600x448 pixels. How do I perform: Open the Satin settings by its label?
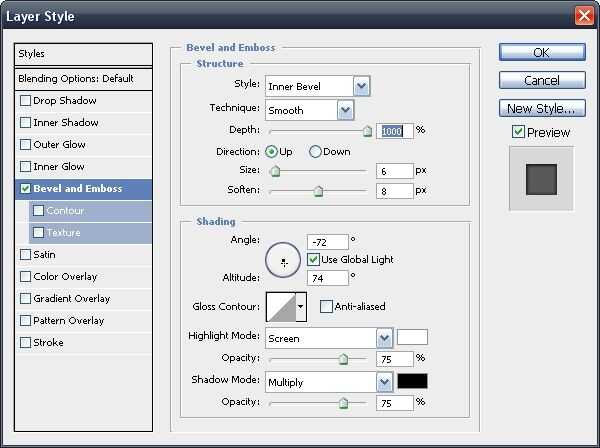(44, 255)
